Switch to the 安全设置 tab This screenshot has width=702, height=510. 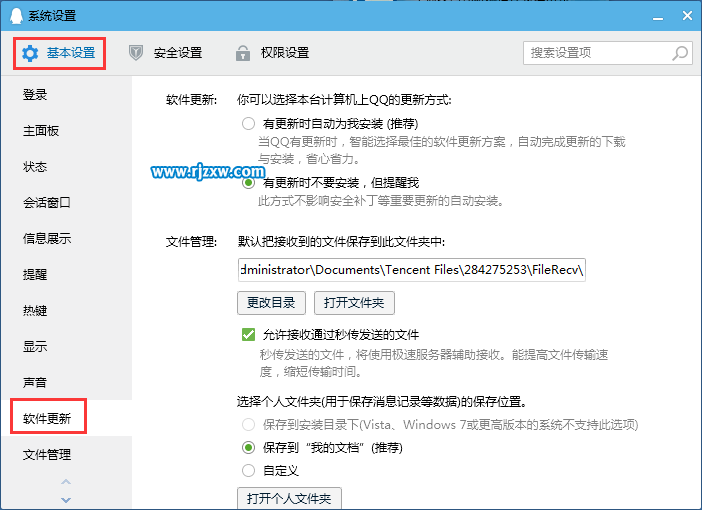[166, 53]
